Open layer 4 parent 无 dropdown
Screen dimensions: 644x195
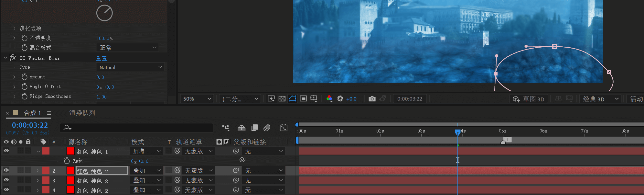(263, 190)
